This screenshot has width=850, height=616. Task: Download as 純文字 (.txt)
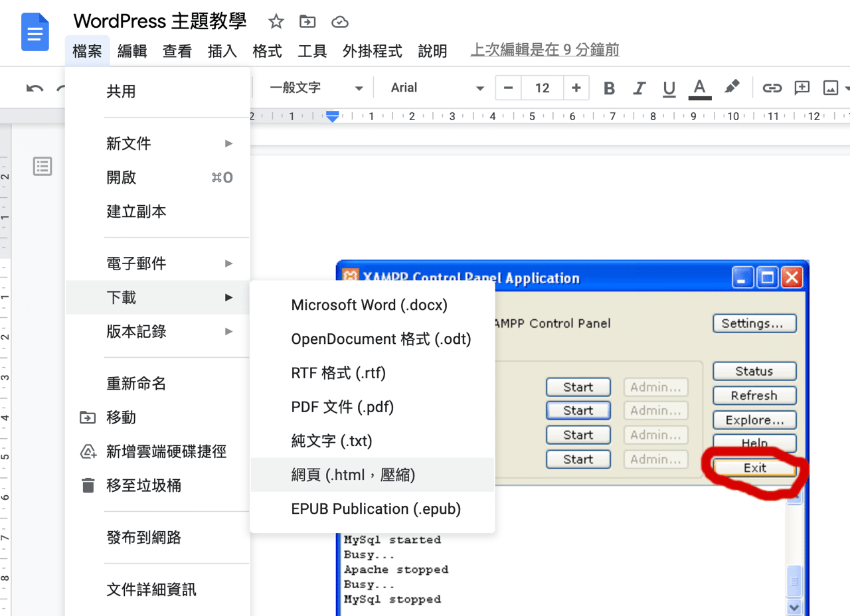[x=372, y=441]
